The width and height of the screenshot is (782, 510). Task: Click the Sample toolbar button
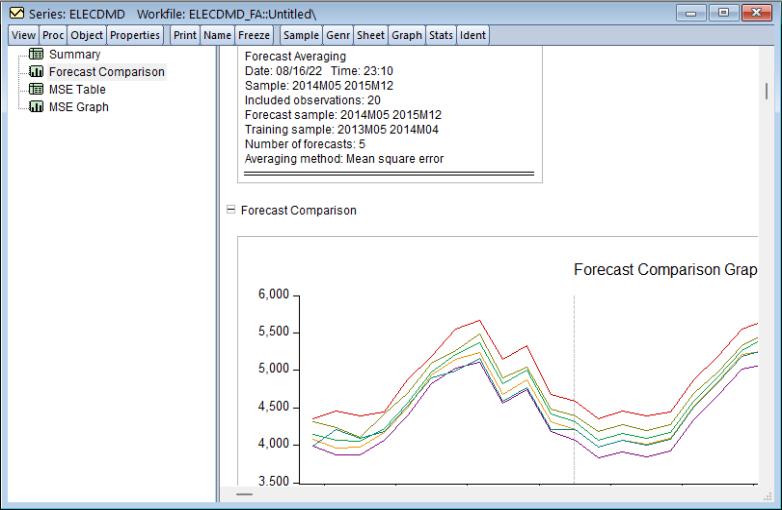(301, 35)
